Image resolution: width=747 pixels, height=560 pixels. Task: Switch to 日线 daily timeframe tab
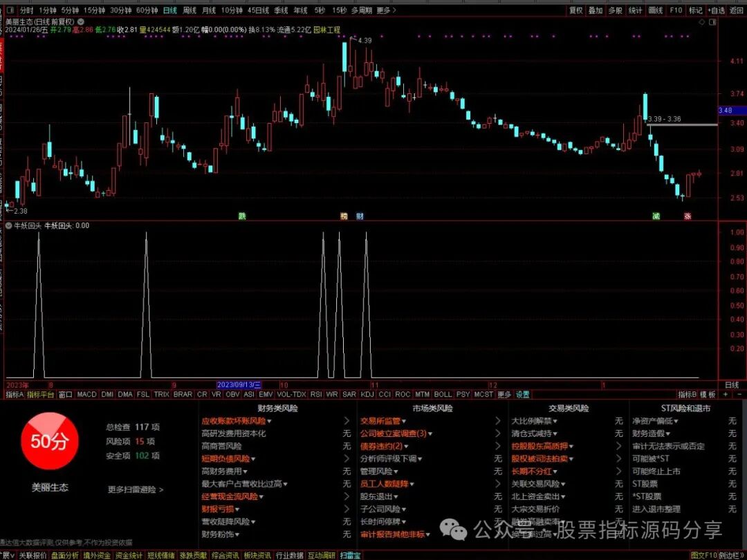(169, 10)
